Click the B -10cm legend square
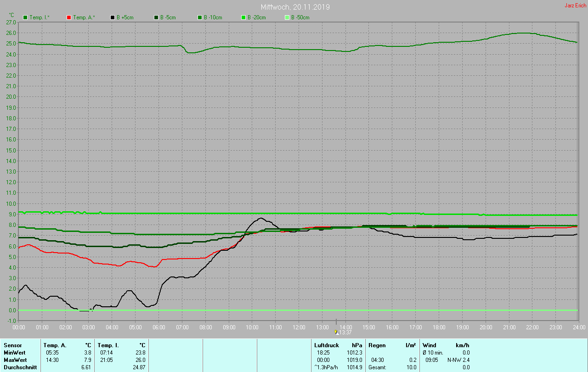Screen dimensions: 588x372 200,17
